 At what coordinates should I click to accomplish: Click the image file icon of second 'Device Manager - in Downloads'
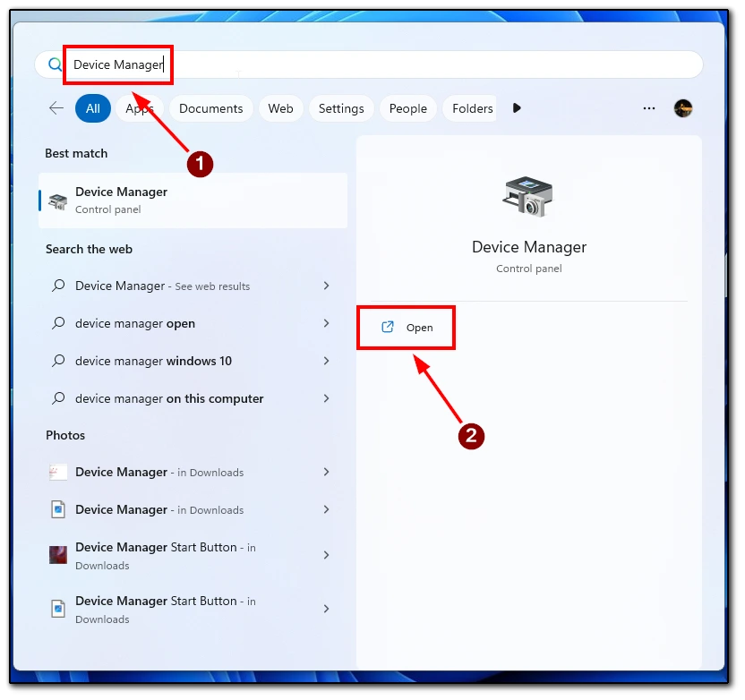pyautogui.click(x=58, y=509)
